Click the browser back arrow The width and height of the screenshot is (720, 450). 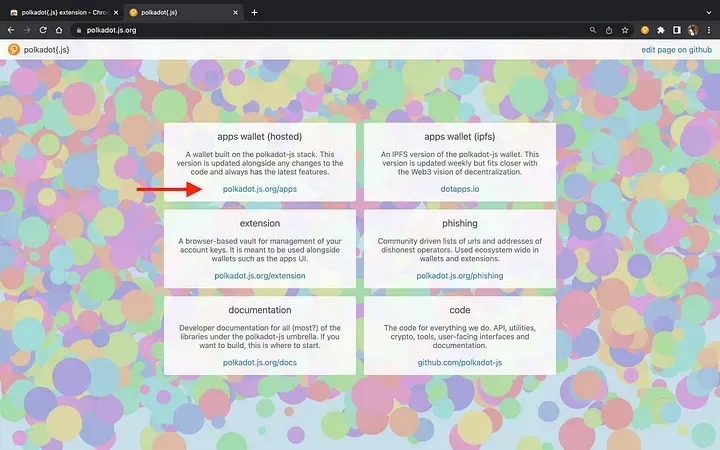[11, 30]
